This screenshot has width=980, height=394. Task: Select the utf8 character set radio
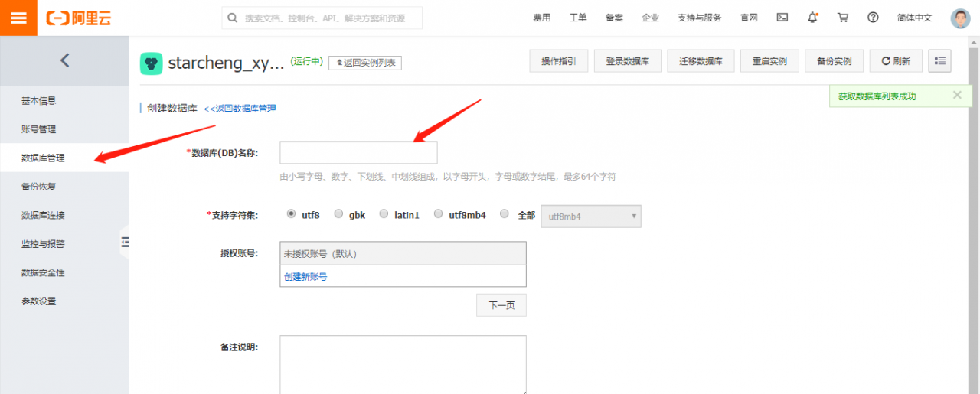coord(291,214)
